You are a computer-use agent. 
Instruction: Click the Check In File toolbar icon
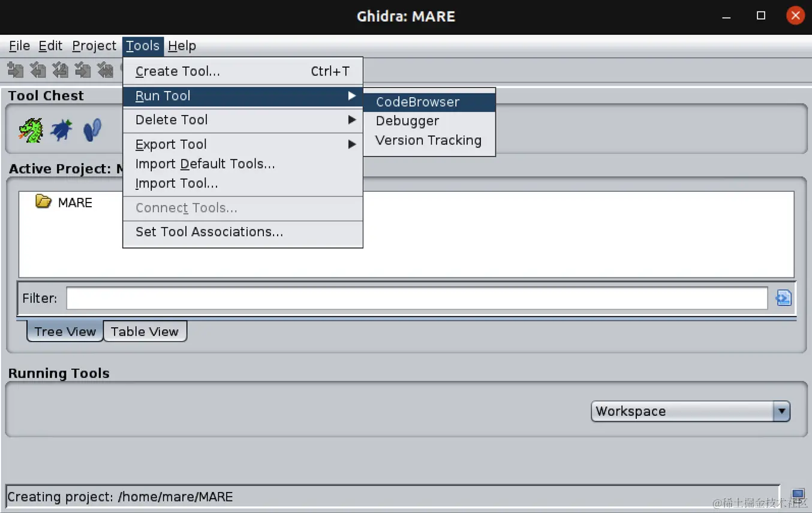tap(83, 70)
